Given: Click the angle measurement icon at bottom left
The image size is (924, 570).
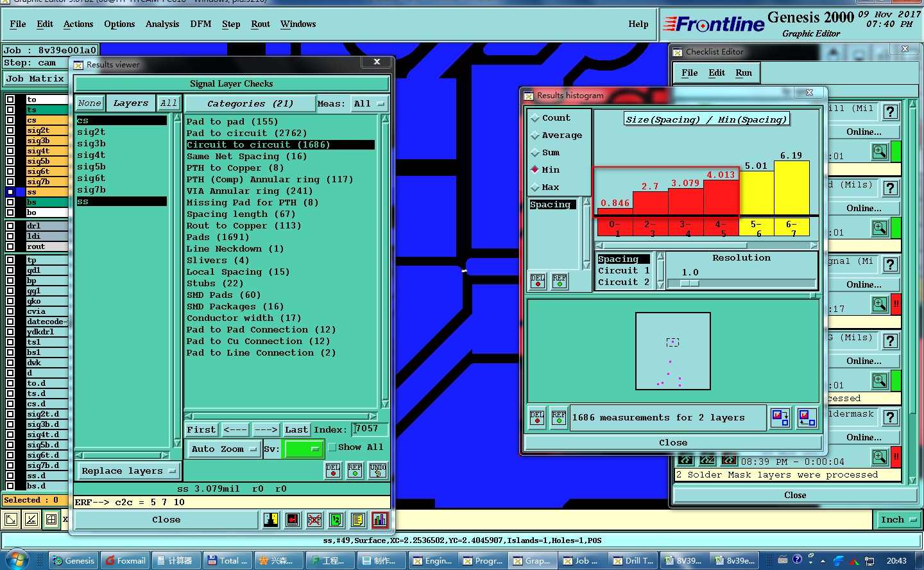Looking at the screenshot, I should pos(31,520).
